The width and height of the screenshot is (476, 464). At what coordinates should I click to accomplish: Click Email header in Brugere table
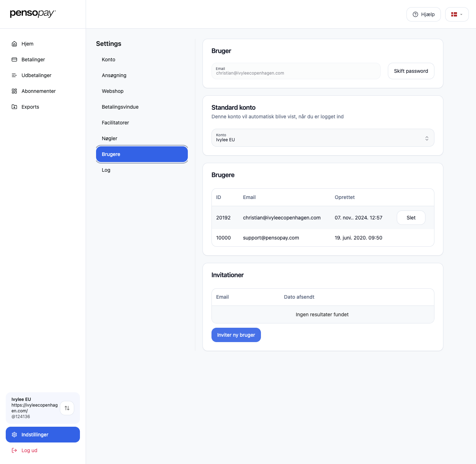[249, 197]
